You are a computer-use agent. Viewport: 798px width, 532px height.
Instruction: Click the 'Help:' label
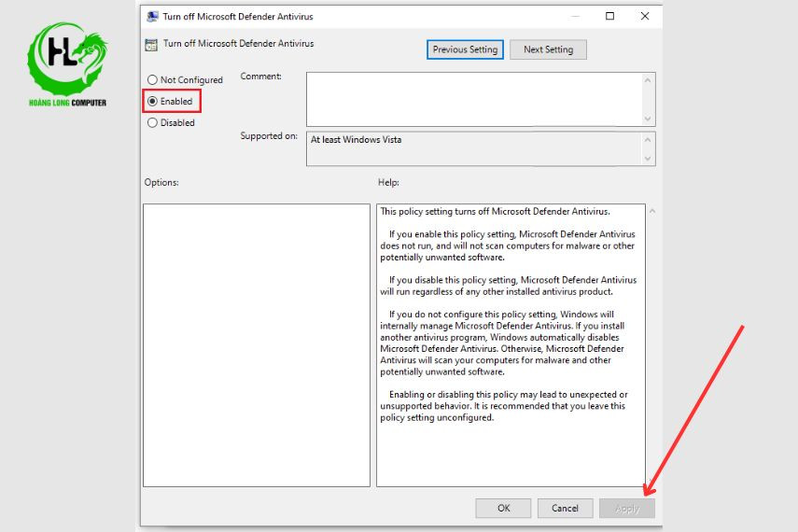pyautogui.click(x=388, y=182)
